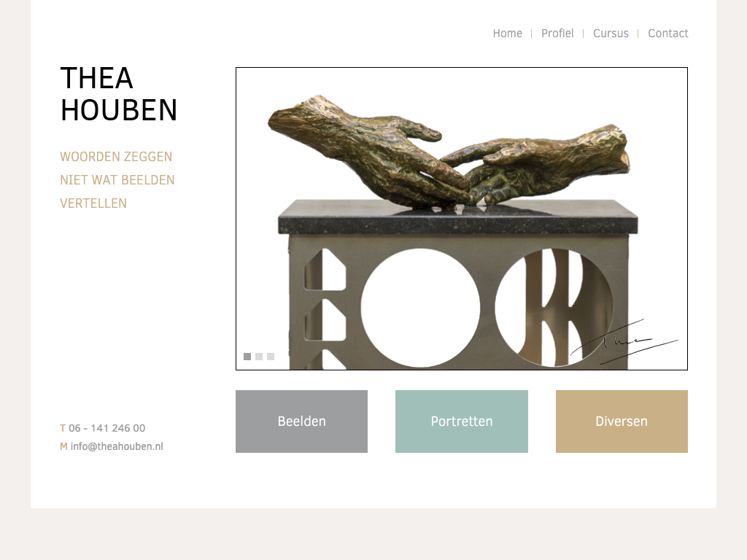Jump to the third slideshow dot
The height and width of the screenshot is (560, 747).
tap(271, 357)
